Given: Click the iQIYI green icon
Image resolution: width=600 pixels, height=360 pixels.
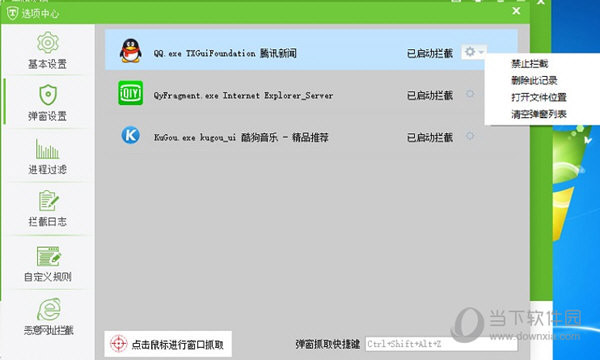Looking at the screenshot, I should tap(130, 93).
